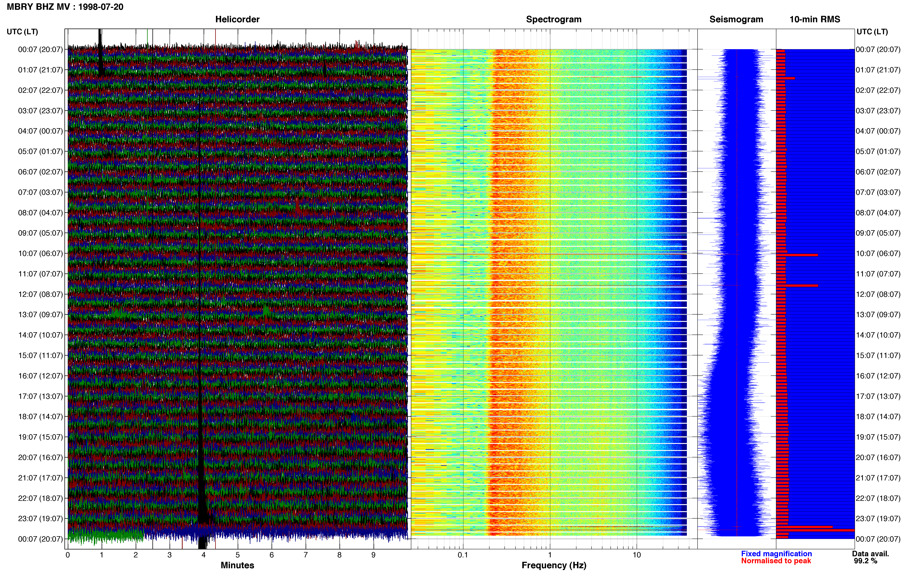This screenshot has width=924, height=578.
Task: Click left time label 01:07 (21:07)
Action: [40, 70]
